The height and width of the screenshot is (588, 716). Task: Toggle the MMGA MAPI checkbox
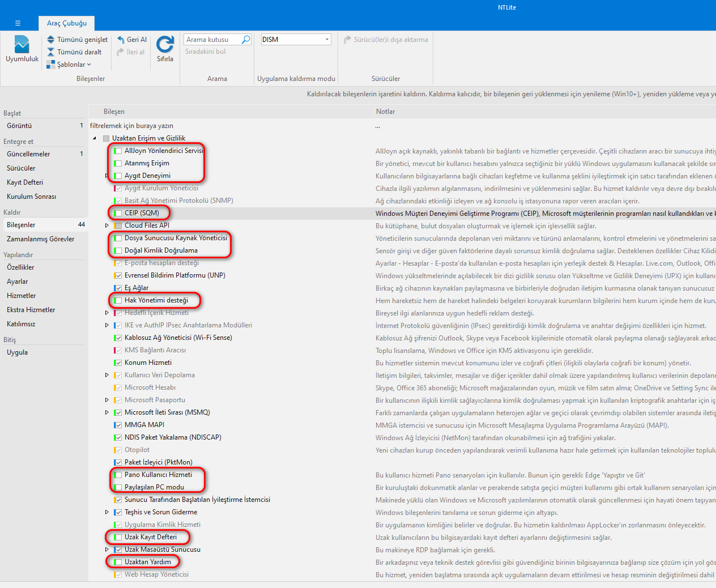118,425
